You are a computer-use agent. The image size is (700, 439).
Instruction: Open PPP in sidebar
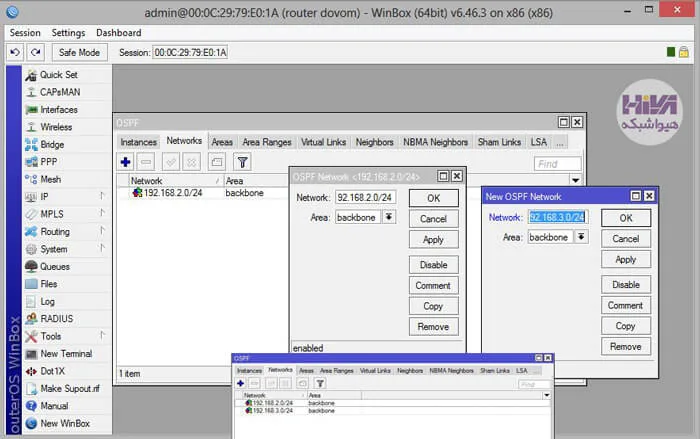(67, 162)
